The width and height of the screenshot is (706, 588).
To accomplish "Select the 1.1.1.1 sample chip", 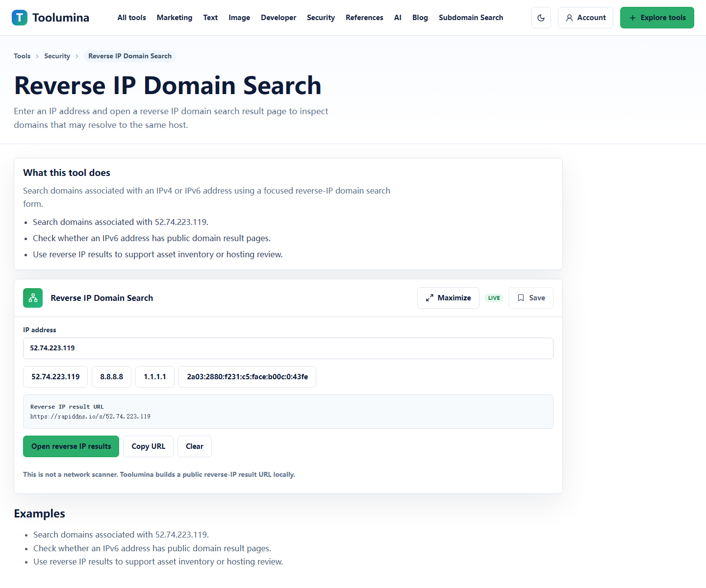I will (x=155, y=377).
